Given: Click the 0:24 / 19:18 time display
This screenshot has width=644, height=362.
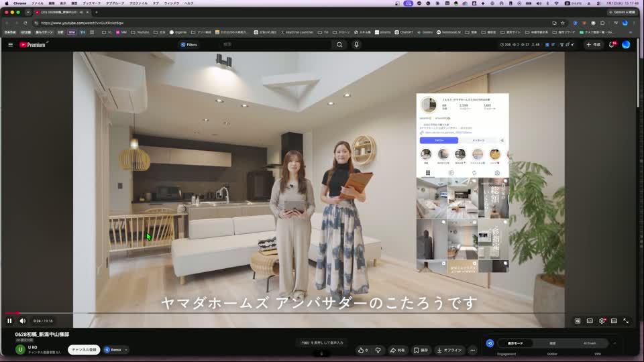Looking at the screenshot, I should click(43, 321).
